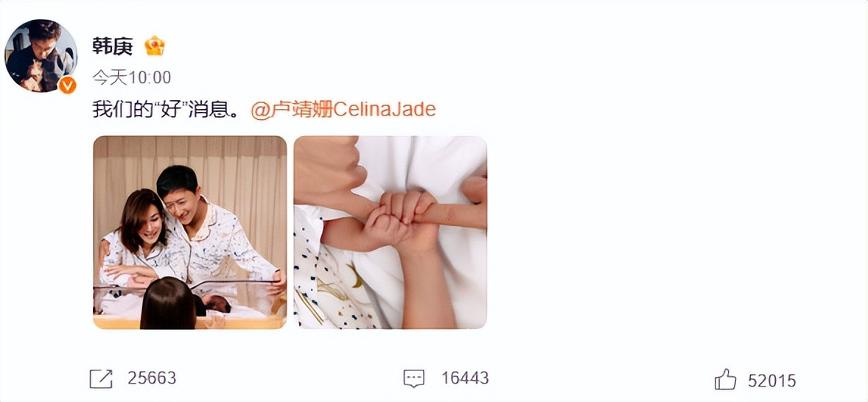Open the @卢靖姗CelinaJade mention link
This screenshot has height=402, width=868.
343,110
